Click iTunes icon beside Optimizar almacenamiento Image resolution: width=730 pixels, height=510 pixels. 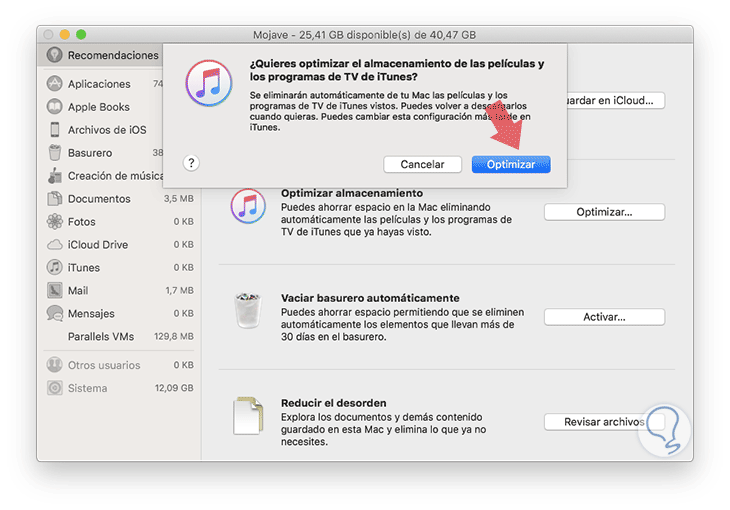[248, 206]
